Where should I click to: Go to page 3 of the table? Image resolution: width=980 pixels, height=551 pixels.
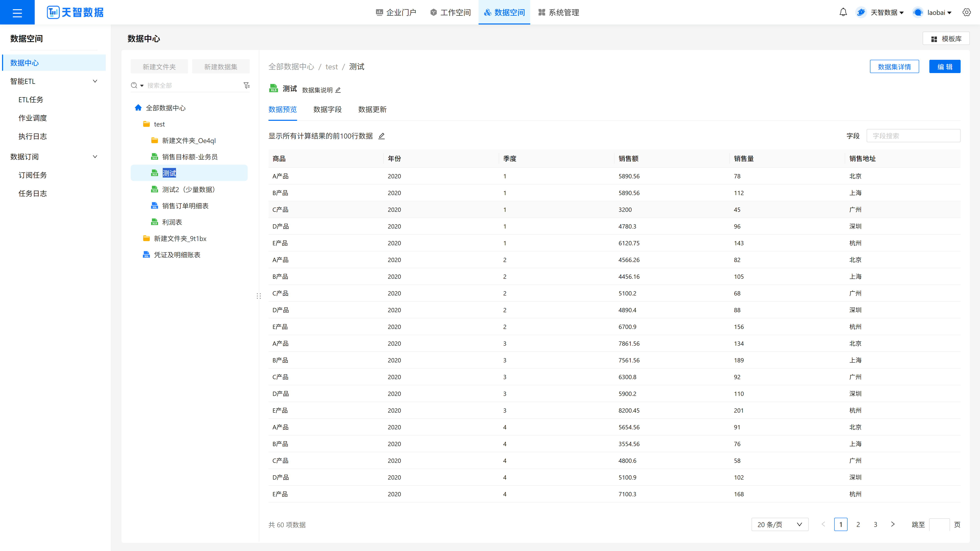[x=875, y=524]
